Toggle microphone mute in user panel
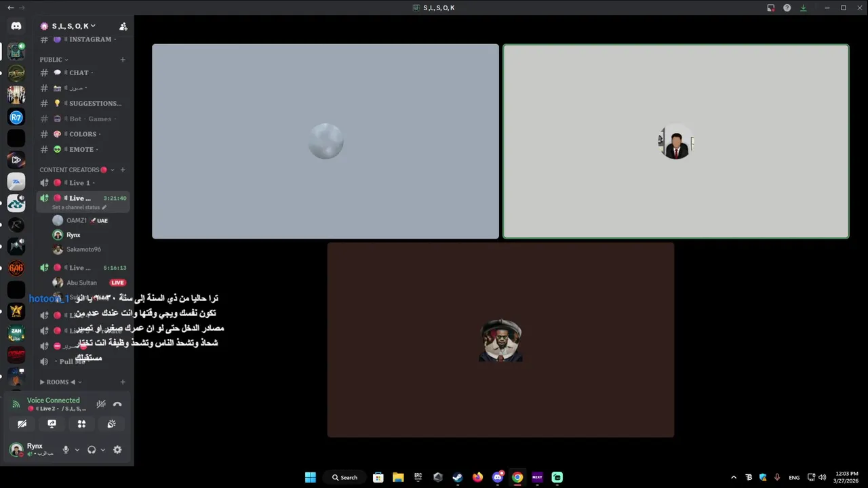Viewport: 868px width, 488px height. coord(66,449)
